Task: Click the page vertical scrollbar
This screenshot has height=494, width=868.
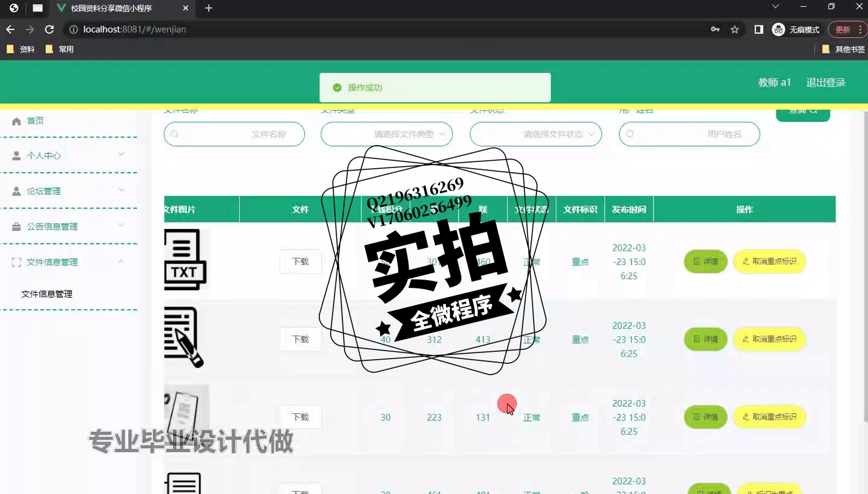Action: (x=866, y=265)
